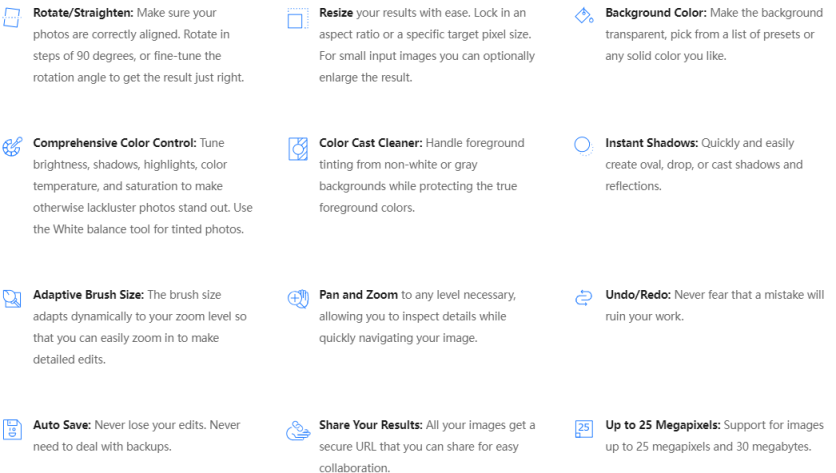Viewport: 836px width, 473px height.
Task: Click the Undo/Redo arrows icon
Action: pos(583,297)
